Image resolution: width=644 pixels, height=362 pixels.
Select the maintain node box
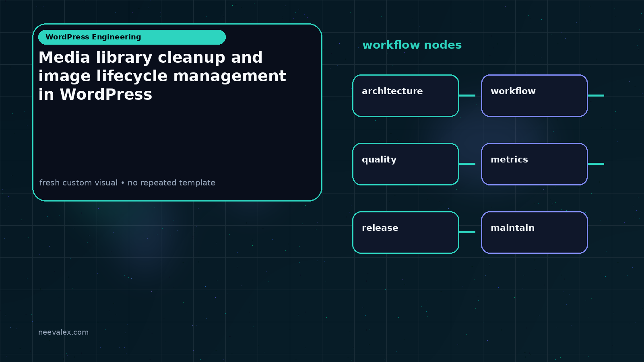point(535,232)
